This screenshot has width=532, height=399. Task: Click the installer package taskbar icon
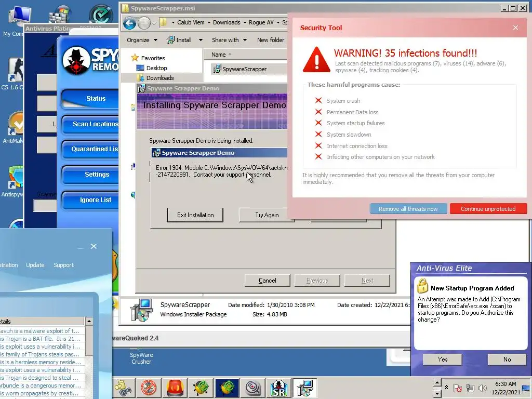pyautogui.click(x=304, y=388)
